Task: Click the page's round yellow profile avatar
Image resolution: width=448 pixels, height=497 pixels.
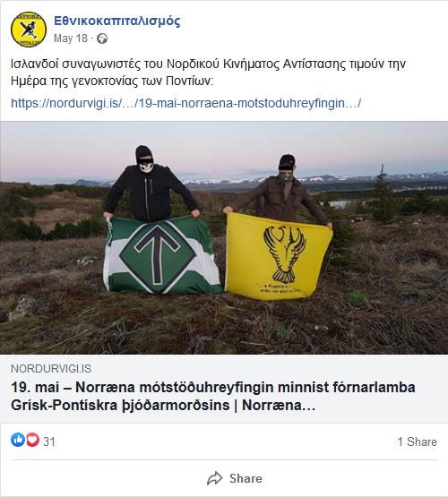Action: pos(29,30)
